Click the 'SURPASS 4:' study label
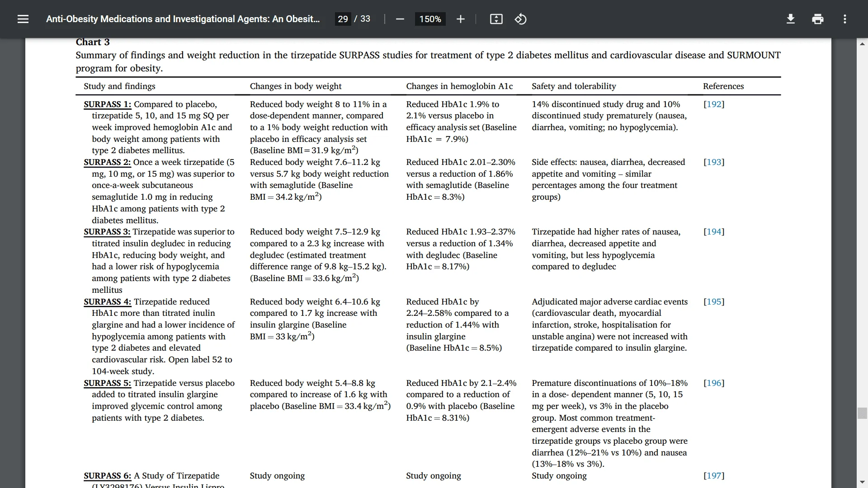The width and height of the screenshot is (868, 488). click(x=108, y=302)
